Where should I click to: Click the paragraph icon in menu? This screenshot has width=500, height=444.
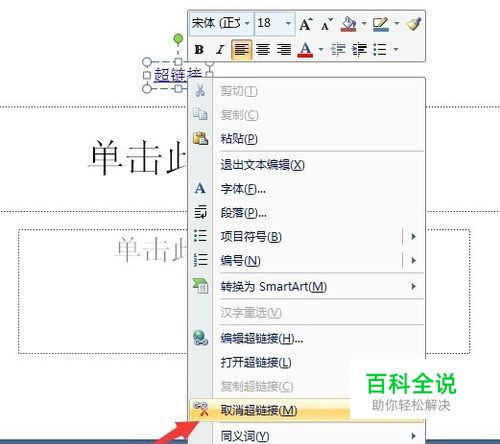(200, 212)
